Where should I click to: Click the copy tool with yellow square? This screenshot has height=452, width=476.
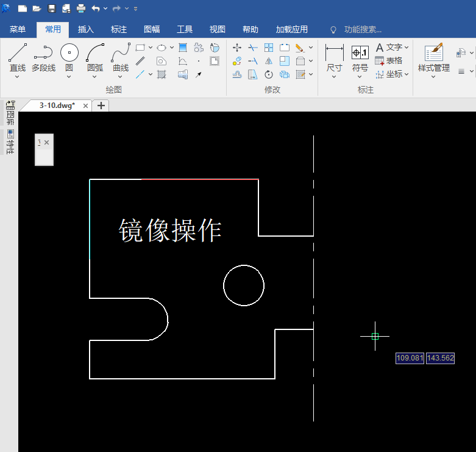(237, 61)
